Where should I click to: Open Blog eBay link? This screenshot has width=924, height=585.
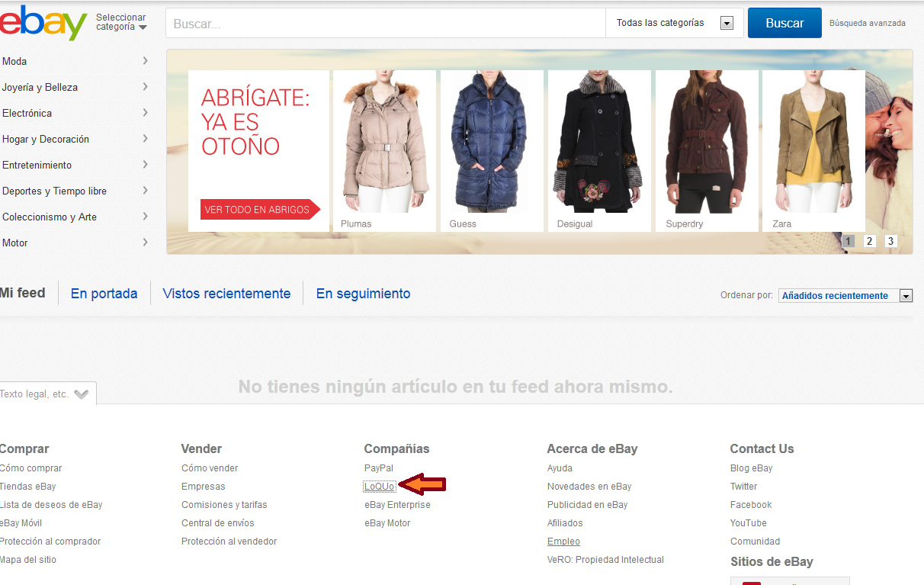tap(751, 468)
